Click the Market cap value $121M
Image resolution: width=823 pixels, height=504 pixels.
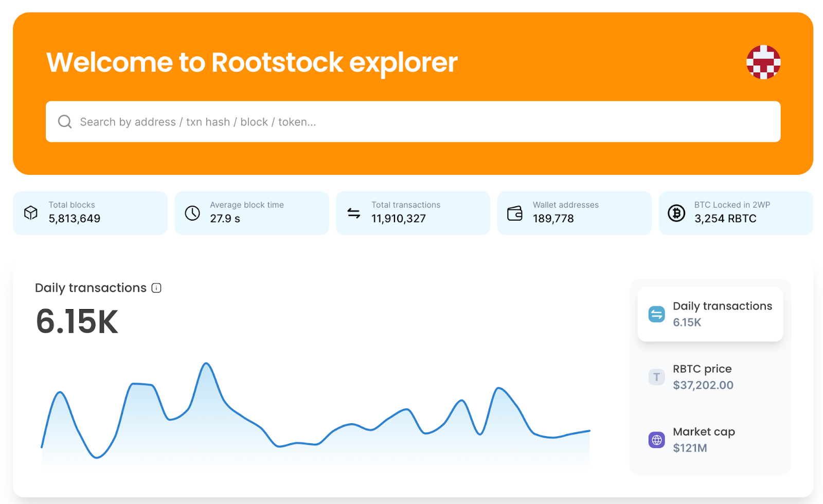click(x=690, y=447)
